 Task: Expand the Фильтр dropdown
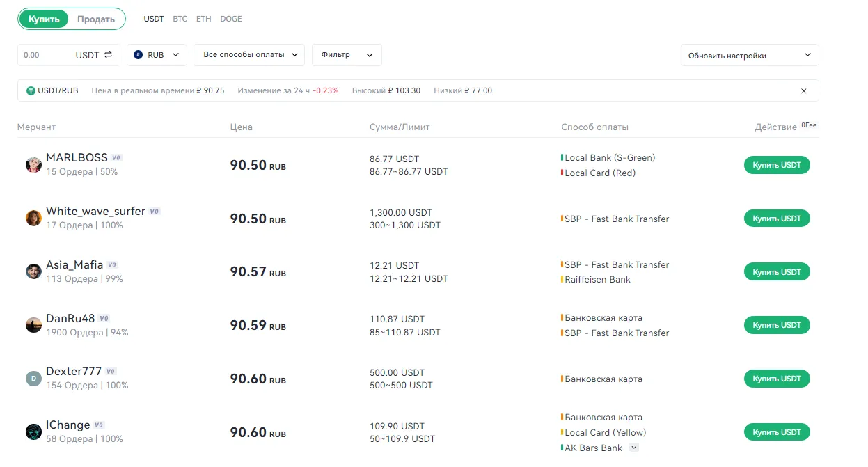pyautogui.click(x=347, y=54)
